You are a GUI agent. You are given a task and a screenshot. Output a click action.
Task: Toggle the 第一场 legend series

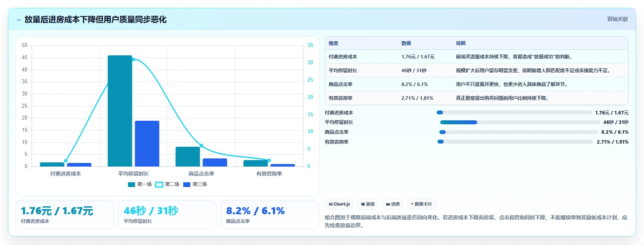140,184
